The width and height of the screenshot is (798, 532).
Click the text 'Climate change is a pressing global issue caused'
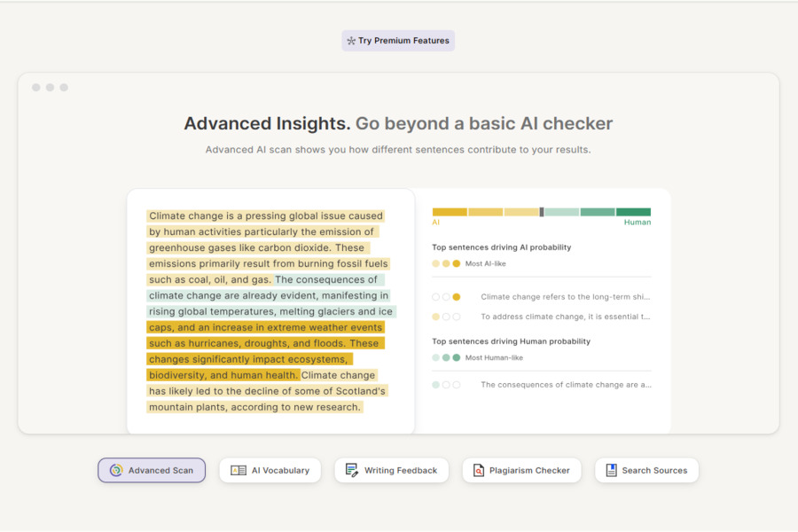tap(266, 215)
